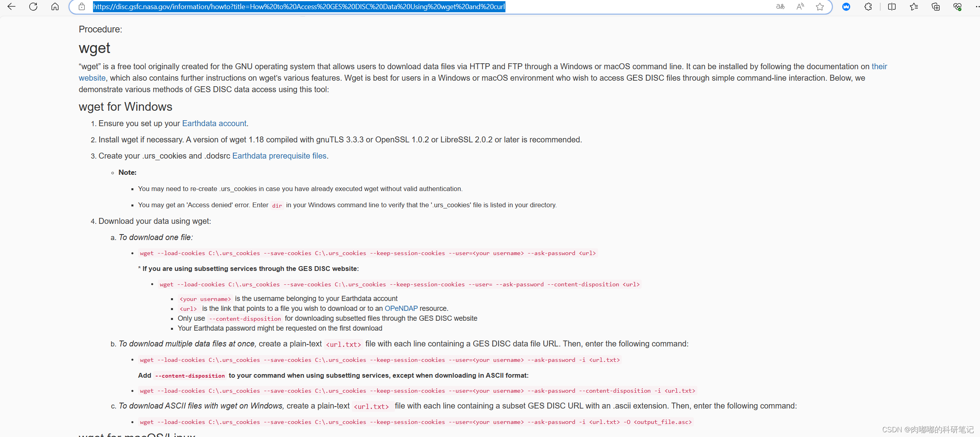Start read aloud feature
This screenshot has height=437, width=980.
tap(800, 7)
